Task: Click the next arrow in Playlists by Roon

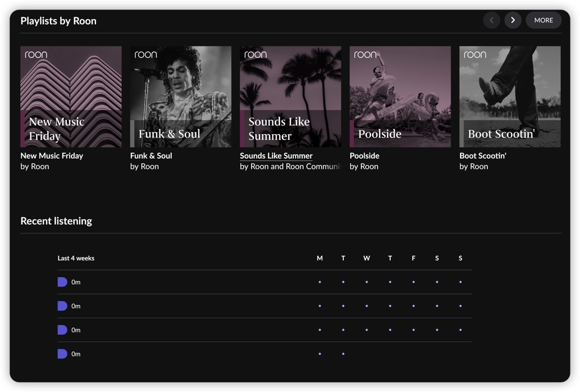Action: (513, 20)
